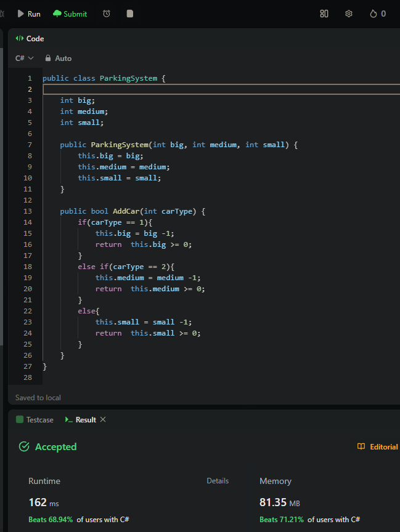Viewport: 400px width, 532px height.
Task: Click 'Beats 71.21%' memory statistic
Action: 282,520
